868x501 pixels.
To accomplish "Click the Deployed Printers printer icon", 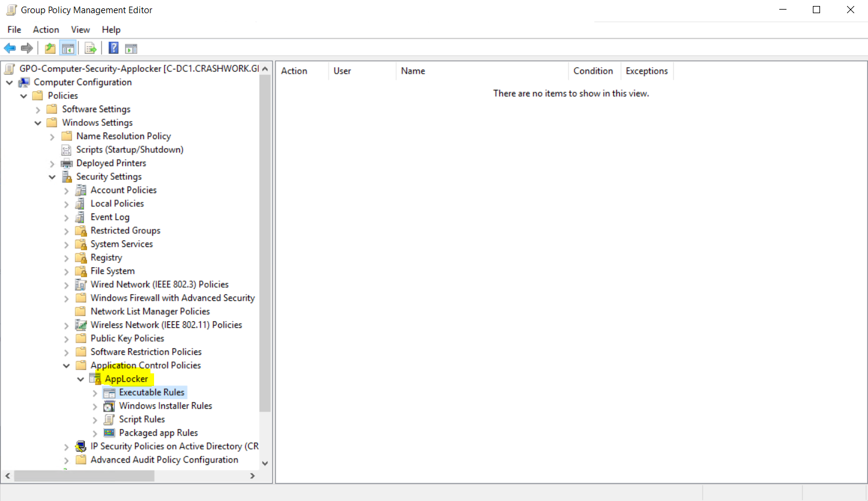I will pos(67,163).
